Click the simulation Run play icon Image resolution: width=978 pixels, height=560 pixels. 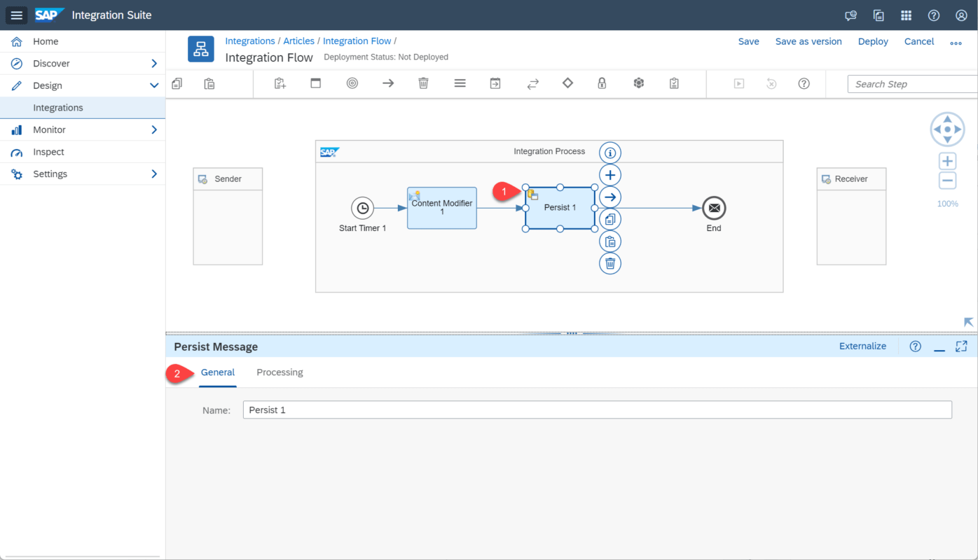click(738, 83)
